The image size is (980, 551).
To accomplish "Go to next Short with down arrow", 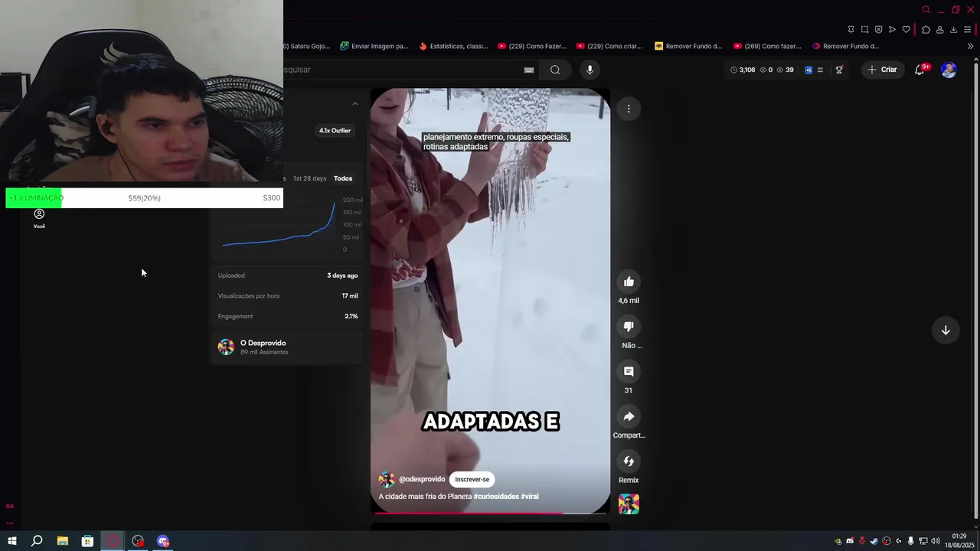I will pyautogui.click(x=946, y=330).
